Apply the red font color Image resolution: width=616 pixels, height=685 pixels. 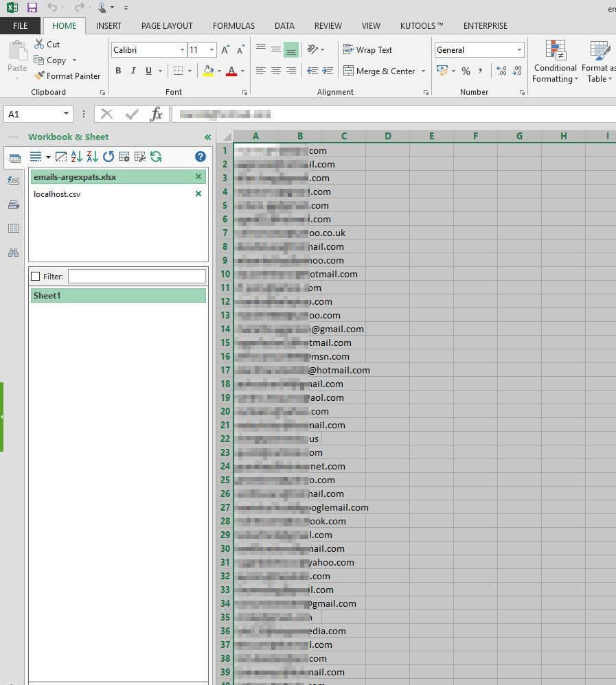[231, 71]
